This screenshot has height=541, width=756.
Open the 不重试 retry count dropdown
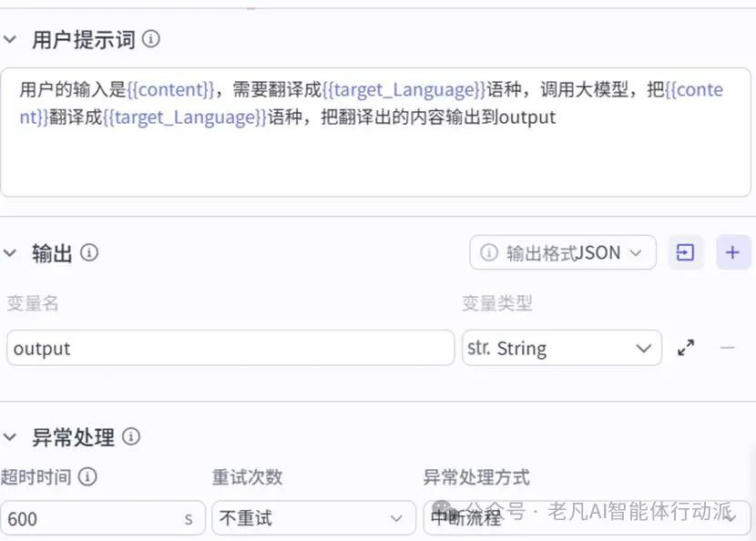pos(308,518)
